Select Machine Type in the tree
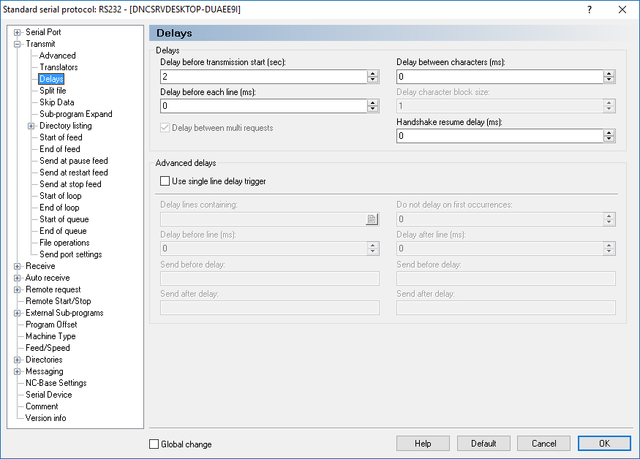Screen dimensions: 640x459 pyautogui.click(x=50, y=336)
